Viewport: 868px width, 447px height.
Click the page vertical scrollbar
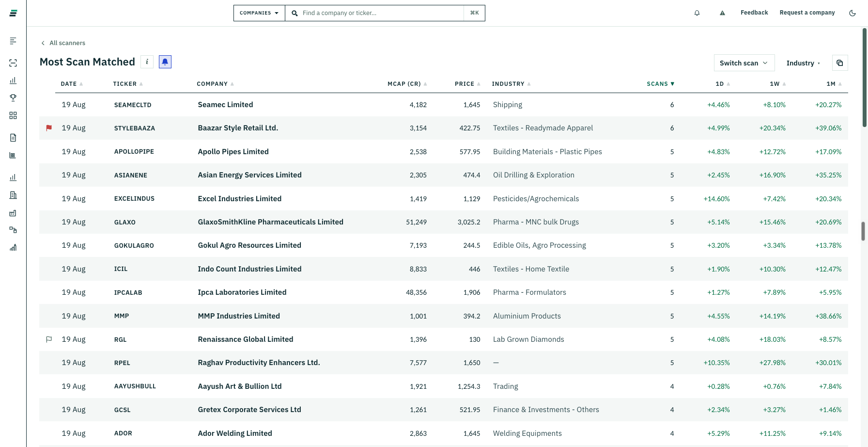click(x=864, y=78)
